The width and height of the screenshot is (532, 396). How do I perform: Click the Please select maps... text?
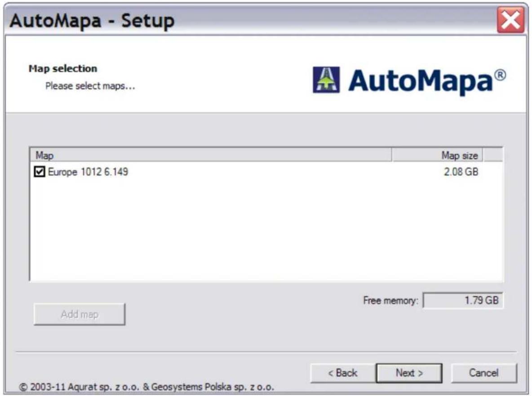point(90,86)
